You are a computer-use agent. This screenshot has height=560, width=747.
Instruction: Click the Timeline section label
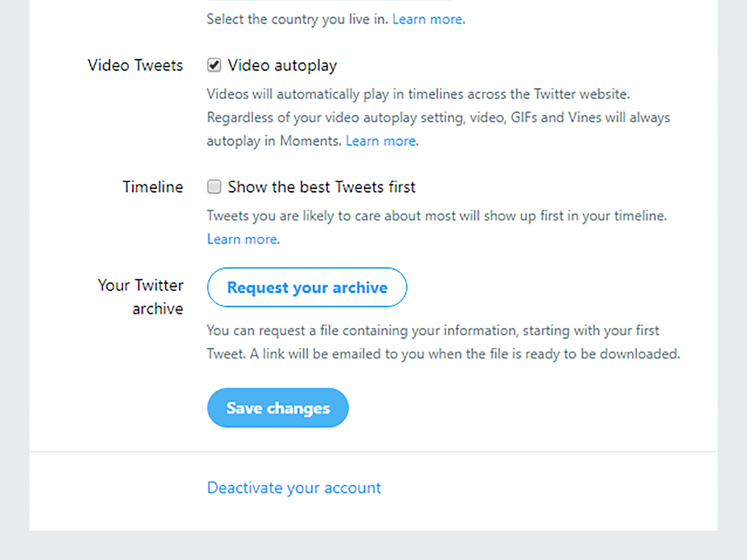[153, 187]
